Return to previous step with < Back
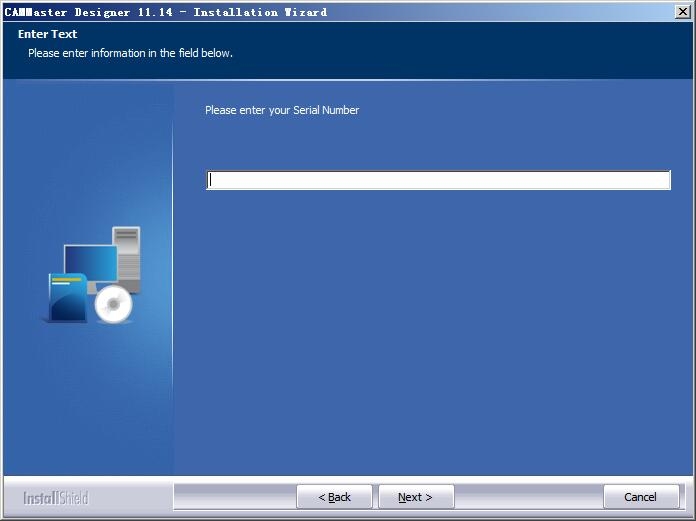This screenshot has width=696, height=521. click(x=334, y=497)
